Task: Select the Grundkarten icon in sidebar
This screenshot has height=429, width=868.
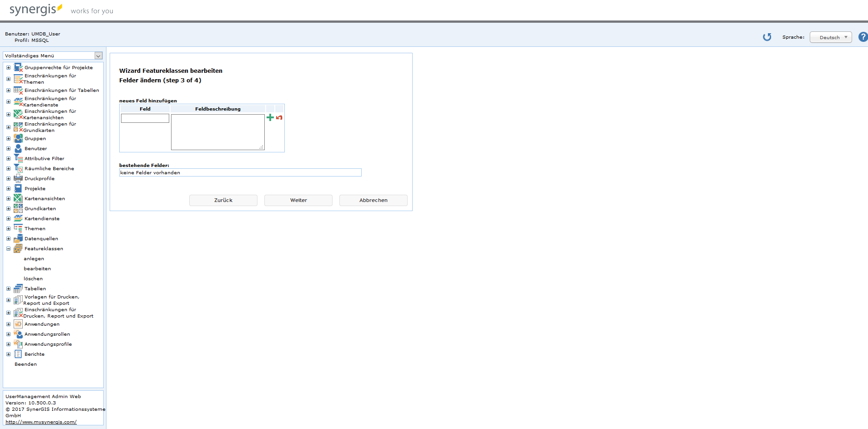Action: [x=18, y=208]
